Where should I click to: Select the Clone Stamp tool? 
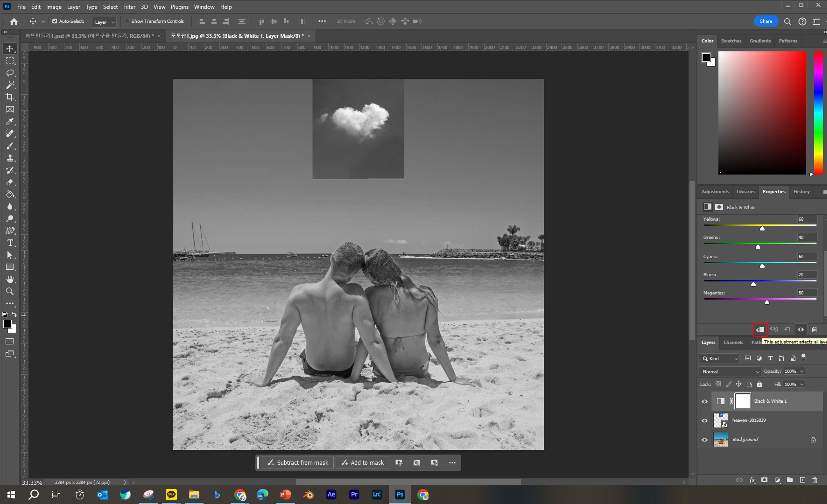10,158
